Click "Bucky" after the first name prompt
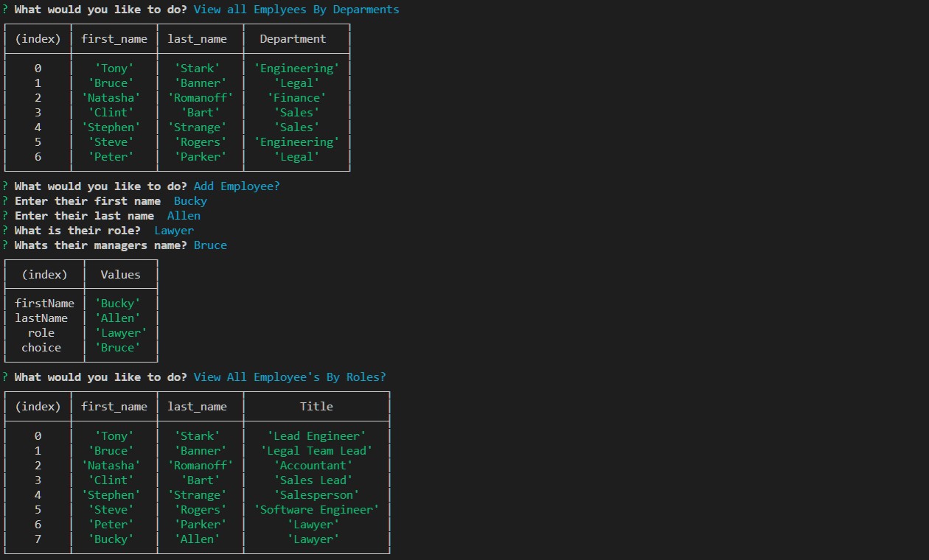Image resolution: width=929 pixels, height=560 pixels. (190, 201)
